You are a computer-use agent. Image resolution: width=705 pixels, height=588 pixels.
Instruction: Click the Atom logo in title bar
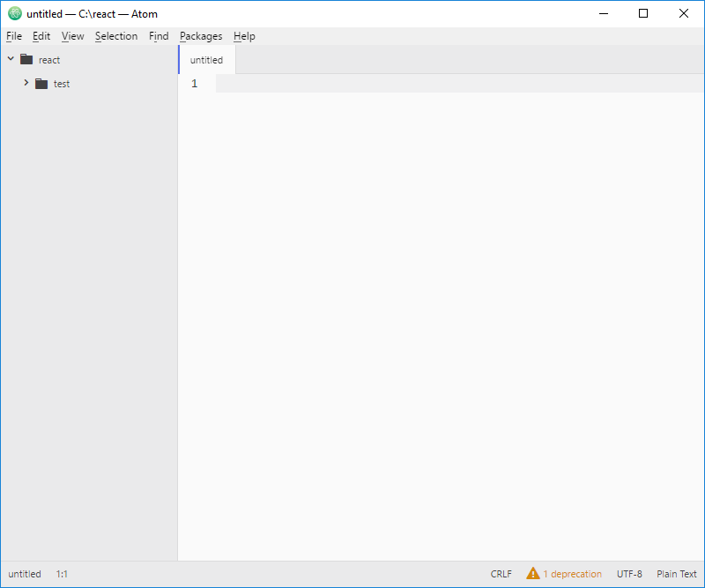pos(15,13)
